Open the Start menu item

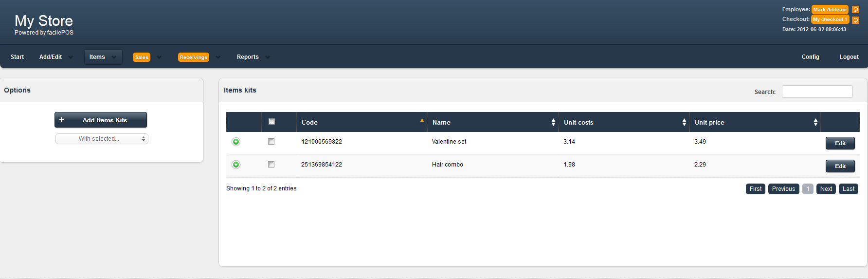click(x=17, y=57)
